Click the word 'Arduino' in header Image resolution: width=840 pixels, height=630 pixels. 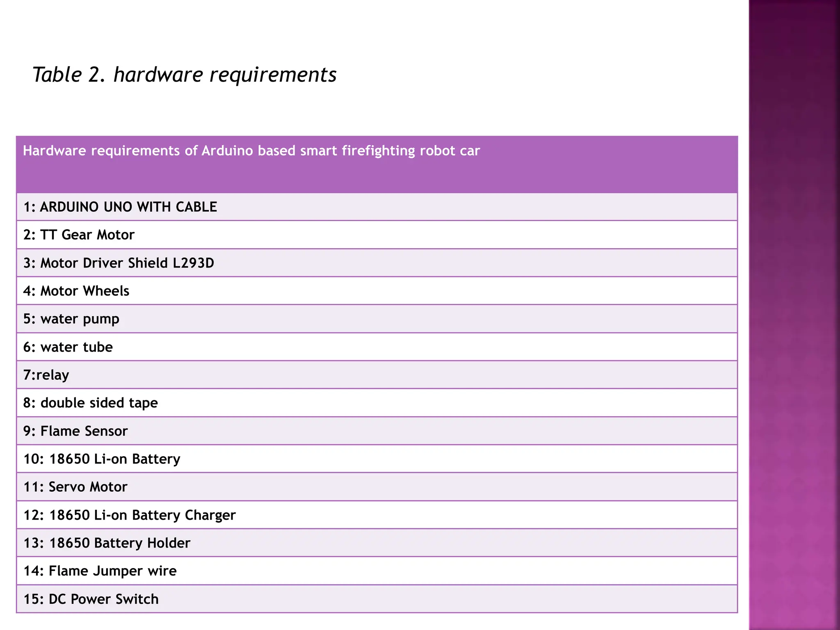tap(227, 151)
